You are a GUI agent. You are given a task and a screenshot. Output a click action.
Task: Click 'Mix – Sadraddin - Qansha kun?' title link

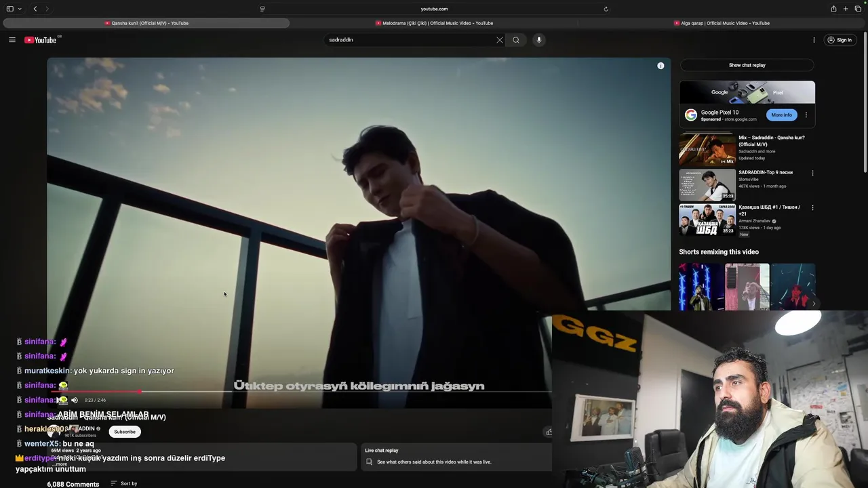click(772, 141)
